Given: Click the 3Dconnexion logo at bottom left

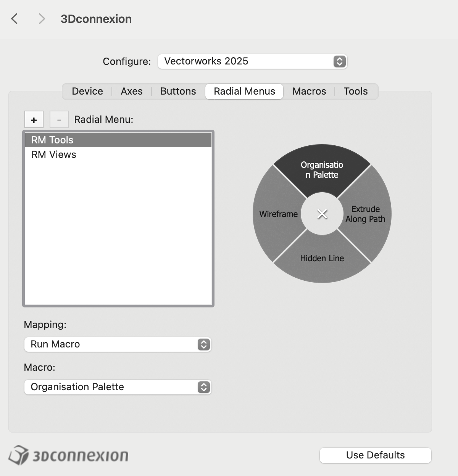Looking at the screenshot, I should pyautogui.click(x=69, y=455).
